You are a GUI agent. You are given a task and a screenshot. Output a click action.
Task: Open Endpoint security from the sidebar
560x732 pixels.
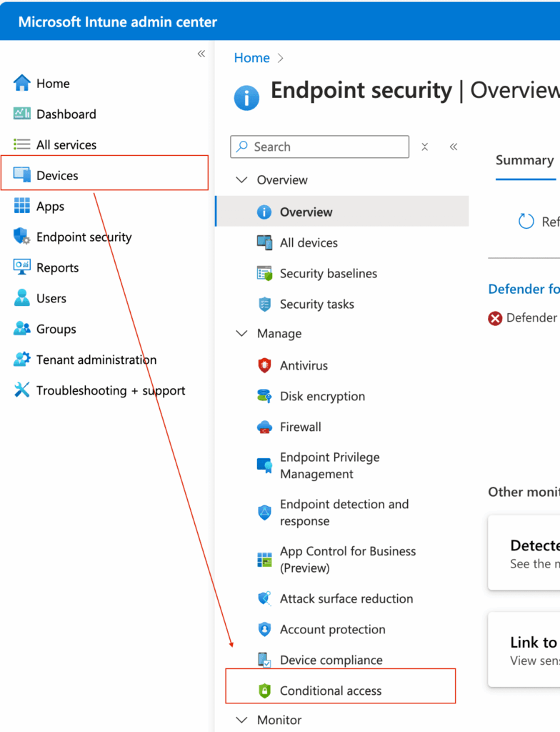[84, 237]
